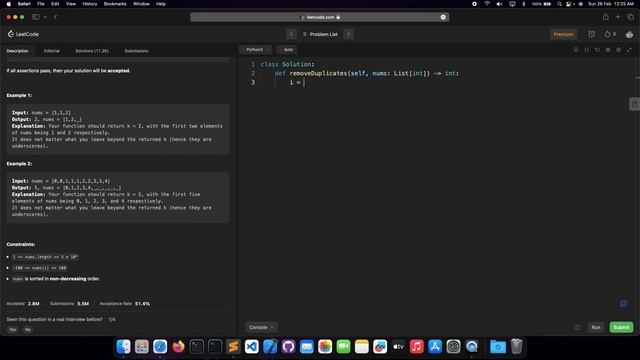
Task: Click the 'Example 1:' heading
Action: pos(19,96)
